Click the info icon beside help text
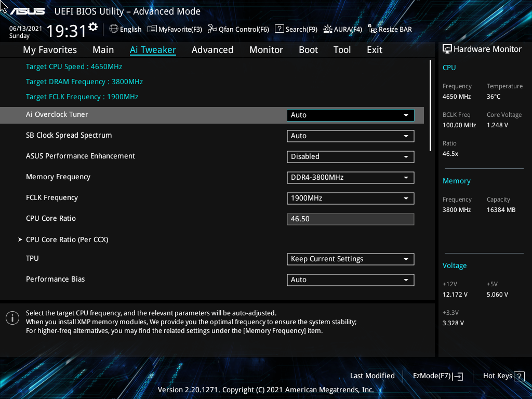 tap(12, 318)
